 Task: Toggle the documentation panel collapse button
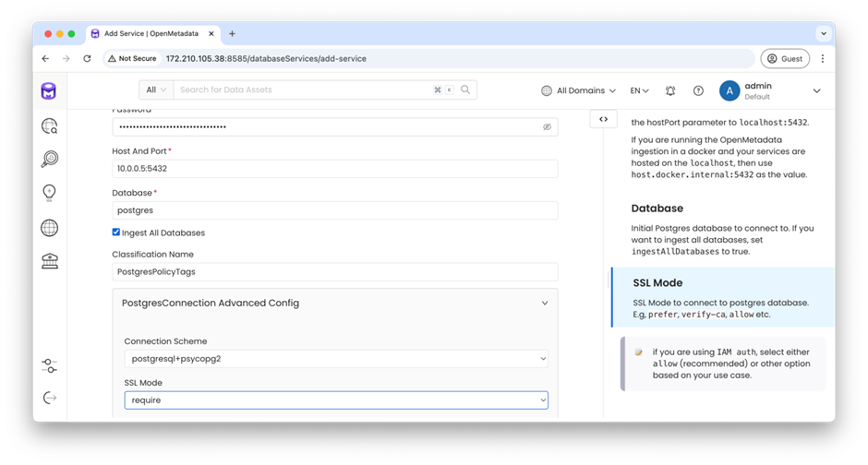[603, 119]
